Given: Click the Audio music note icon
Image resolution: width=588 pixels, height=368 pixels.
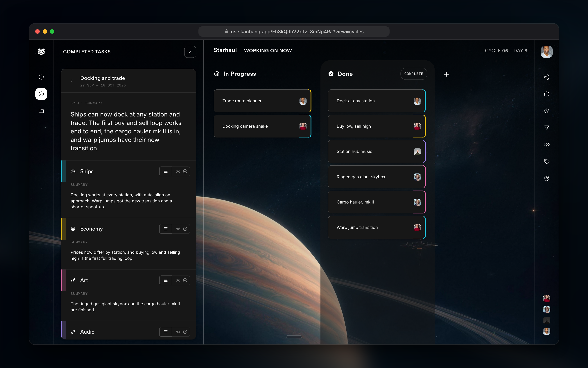Looking at the screenshot, I should [x=73, y=332].
